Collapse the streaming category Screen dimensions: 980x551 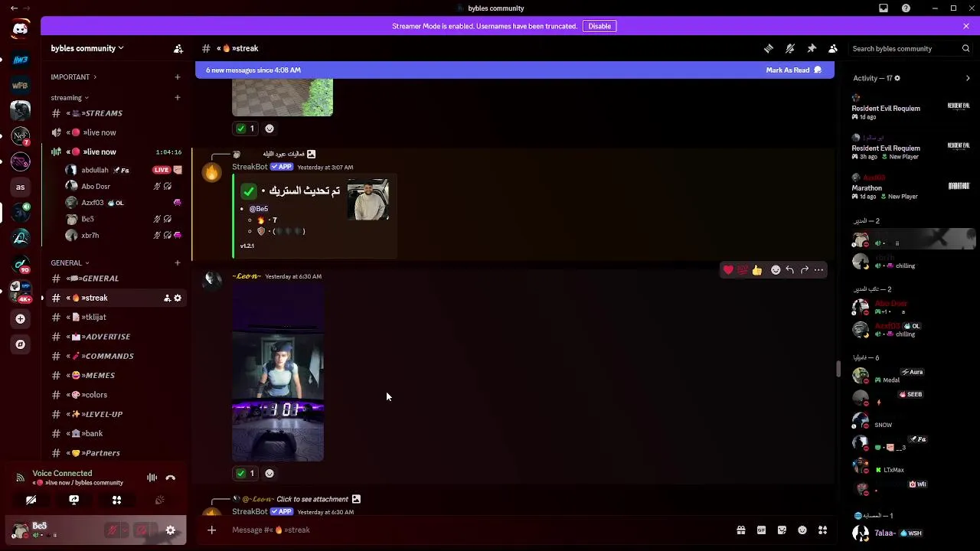70,97
